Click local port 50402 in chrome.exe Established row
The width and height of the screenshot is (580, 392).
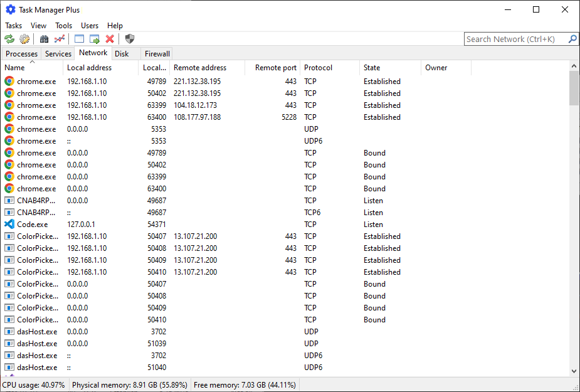coord(157,93)
